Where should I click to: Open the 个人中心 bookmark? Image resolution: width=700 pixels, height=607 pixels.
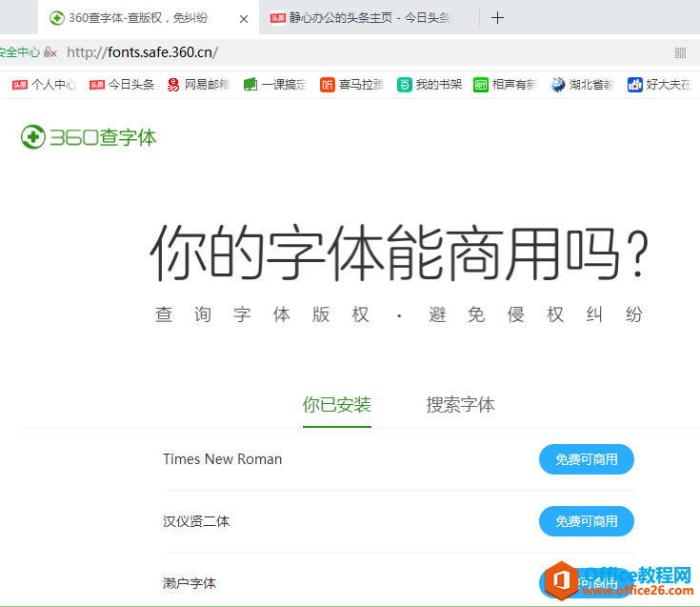pyautogui.click(x=44, y=85)
